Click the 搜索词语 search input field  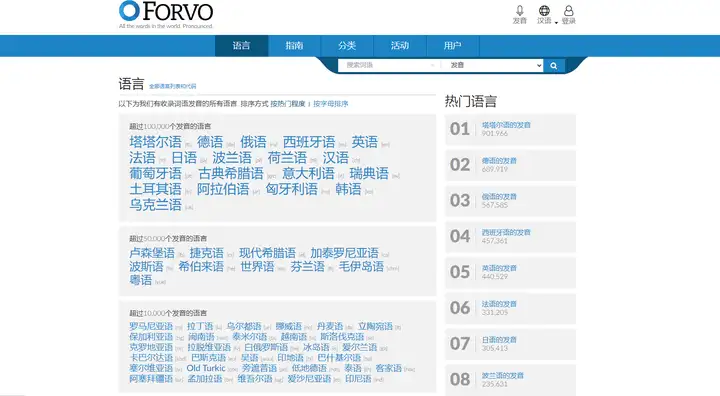click(389, 65)
